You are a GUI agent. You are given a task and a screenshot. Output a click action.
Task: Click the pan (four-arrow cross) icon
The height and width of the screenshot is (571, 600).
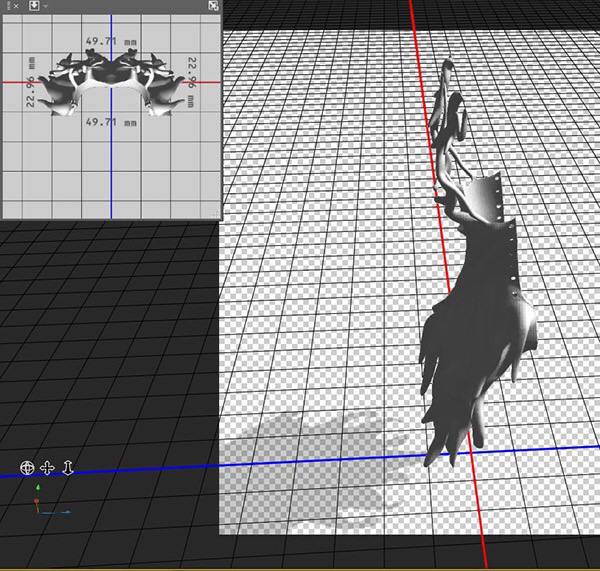point(47,468)
